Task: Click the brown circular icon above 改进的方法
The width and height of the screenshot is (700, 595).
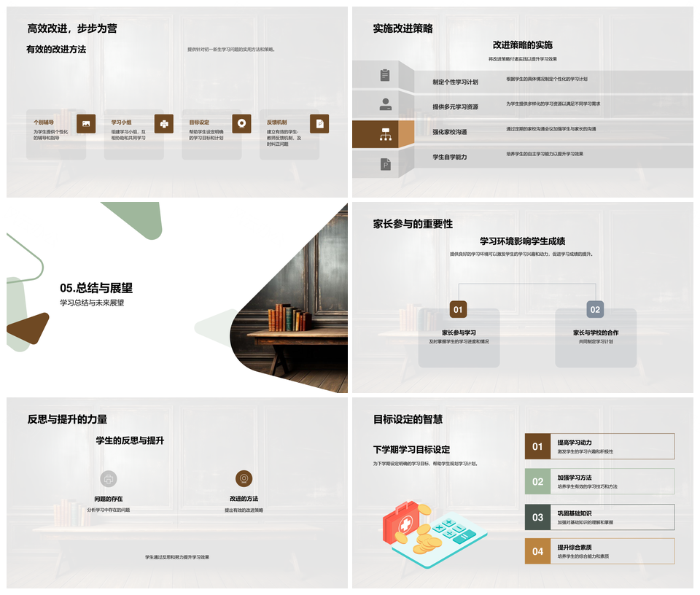Action: 244,478
